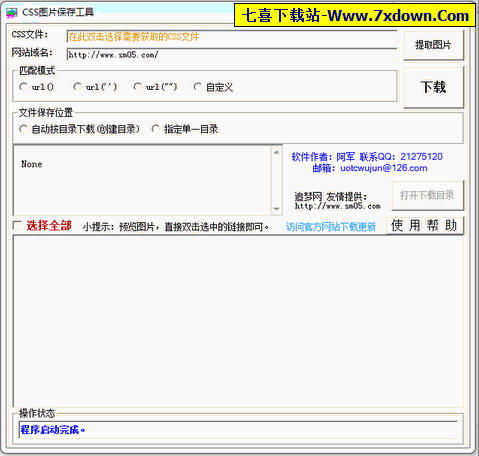Click the empty image links list area
The image size is (479, 456).
238,321
